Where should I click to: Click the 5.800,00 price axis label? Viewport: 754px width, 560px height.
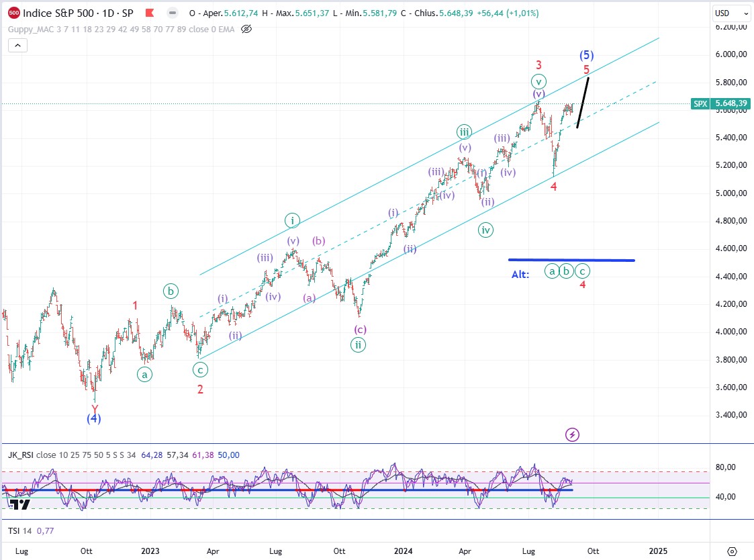[731, 83]
